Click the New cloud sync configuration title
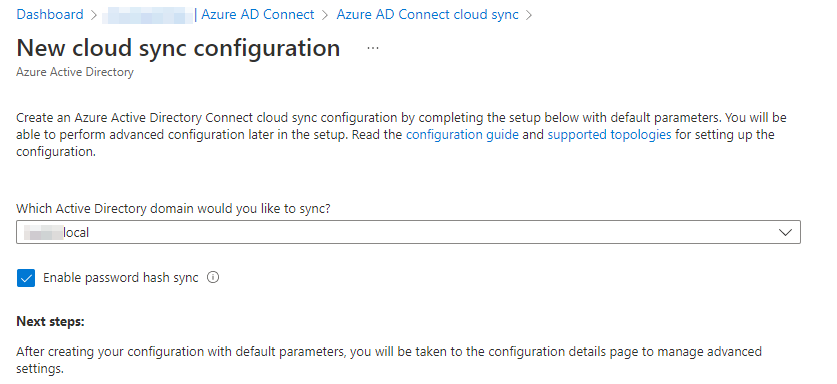 click(178, 48)
